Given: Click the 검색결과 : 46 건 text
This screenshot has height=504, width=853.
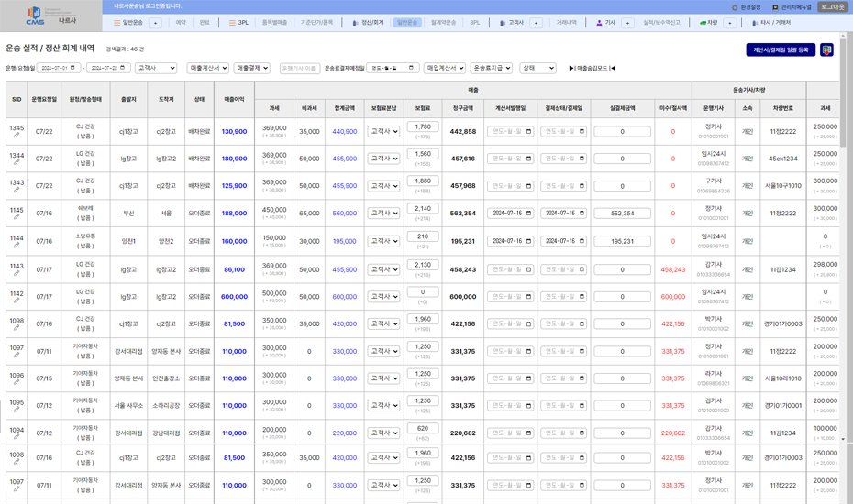Looking at the screenshot, I should pyautogui.click(x=125, y=49).
